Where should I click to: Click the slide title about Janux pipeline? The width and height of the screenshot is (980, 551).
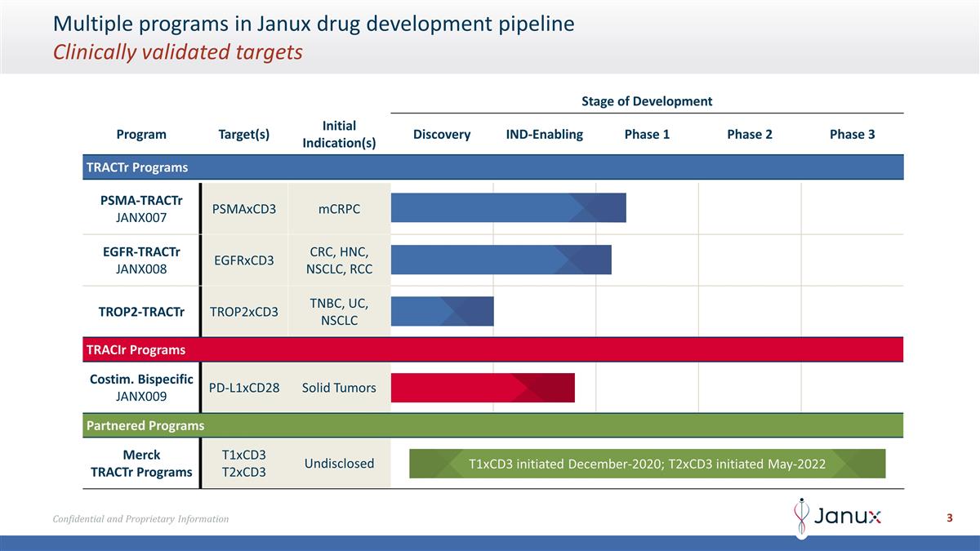click(x=314, y=24)
